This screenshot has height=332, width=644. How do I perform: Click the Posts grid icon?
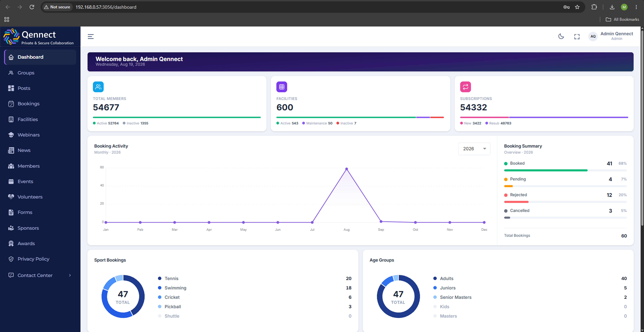click(11, 88)
